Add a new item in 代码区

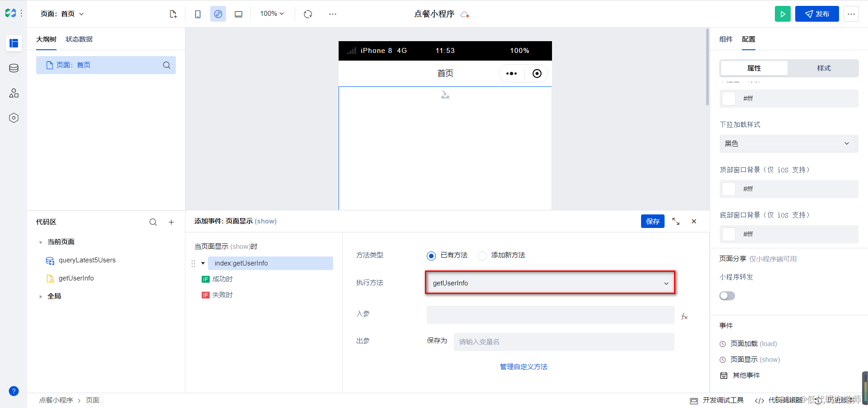pyautogui.click(x=171, y=222)
